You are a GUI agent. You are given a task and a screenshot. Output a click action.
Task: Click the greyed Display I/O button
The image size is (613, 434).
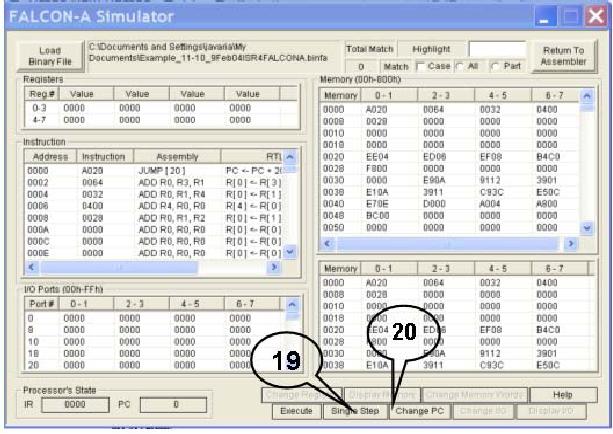pos(550,411)
